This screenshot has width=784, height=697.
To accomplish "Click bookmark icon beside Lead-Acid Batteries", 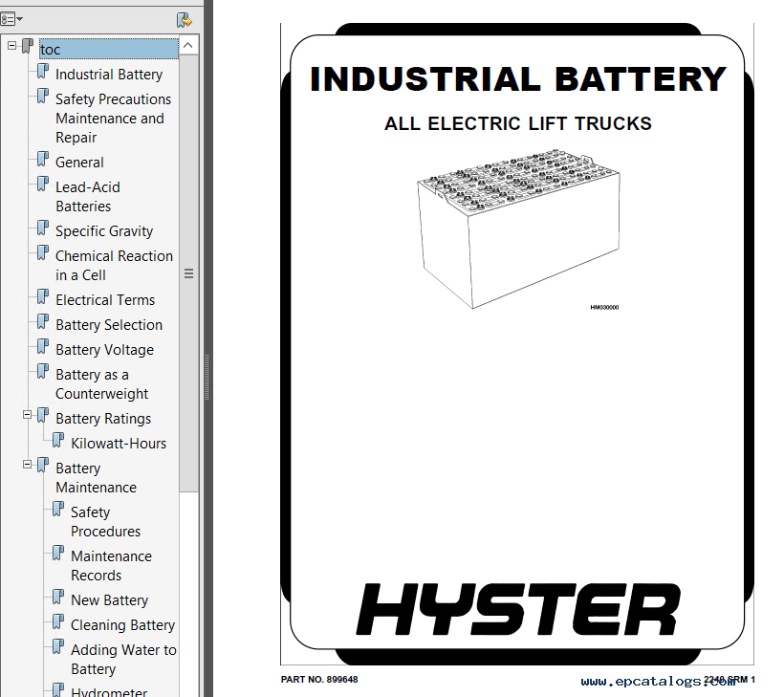I will pyautogui.click(x=43, y=184).
